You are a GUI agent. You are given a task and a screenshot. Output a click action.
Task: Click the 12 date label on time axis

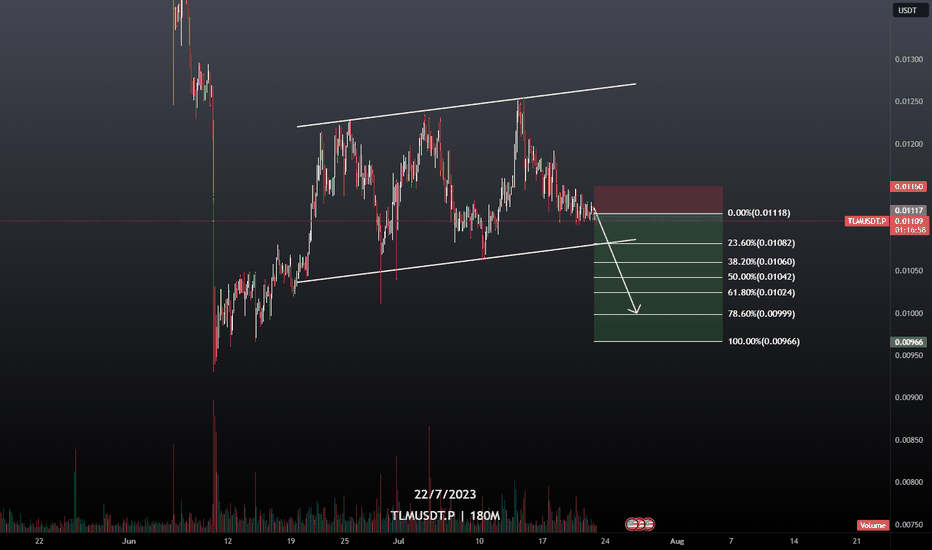[x=228, y=541]
